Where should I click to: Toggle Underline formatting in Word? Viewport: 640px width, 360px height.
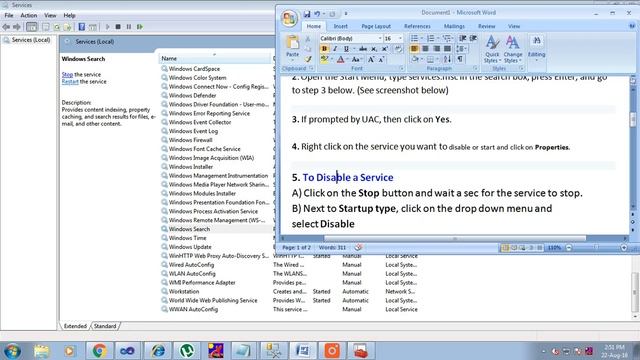[x=346, y=49]
